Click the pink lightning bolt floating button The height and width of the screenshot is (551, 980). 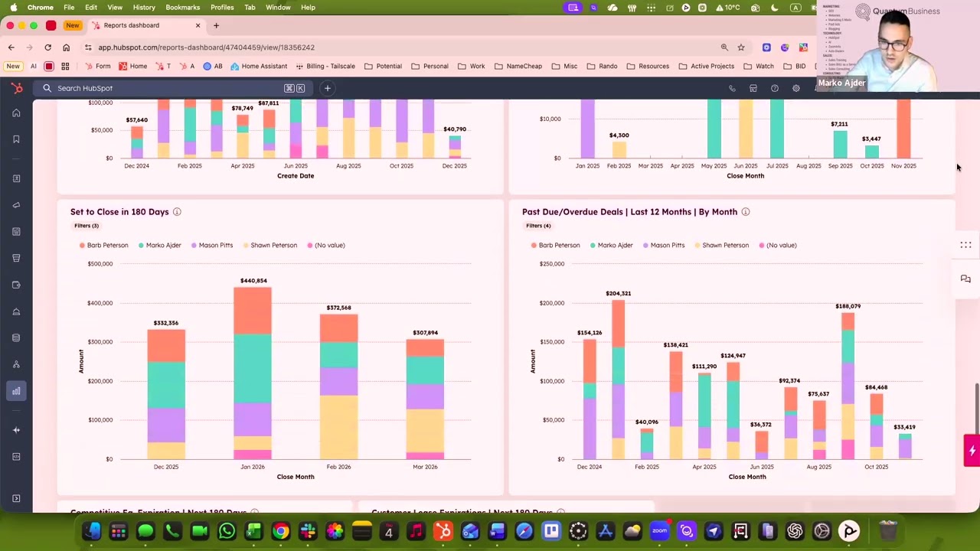point(972,450)
